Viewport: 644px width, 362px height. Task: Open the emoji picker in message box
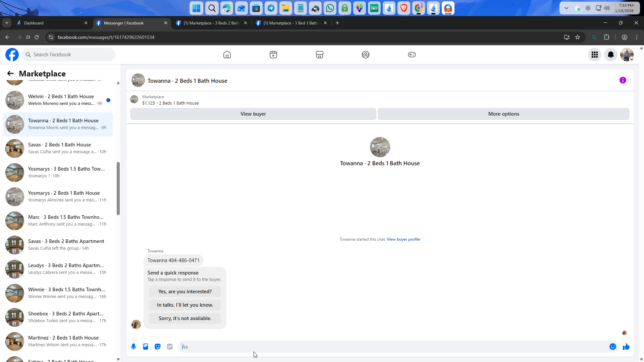point(612,347)
